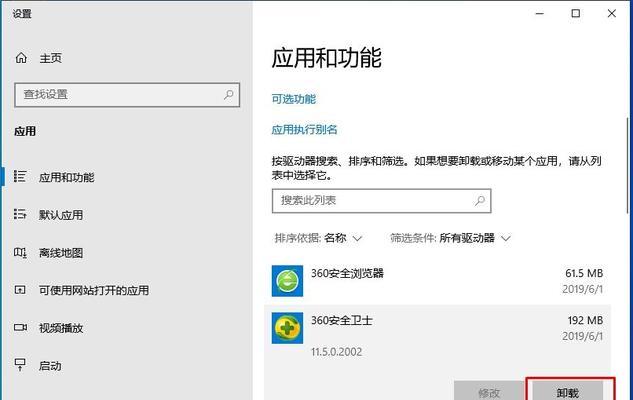633x400 pixels.
Task: Click magnifier icon in 查找设置 box
Action: 228,95
